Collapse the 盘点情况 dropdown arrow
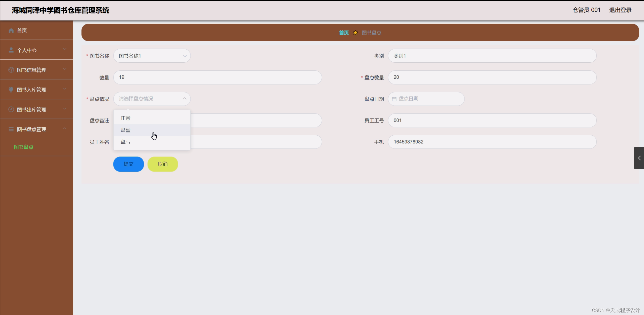This screenshot has width=644, height=315. pyautogui.click(x=185, y=99)
